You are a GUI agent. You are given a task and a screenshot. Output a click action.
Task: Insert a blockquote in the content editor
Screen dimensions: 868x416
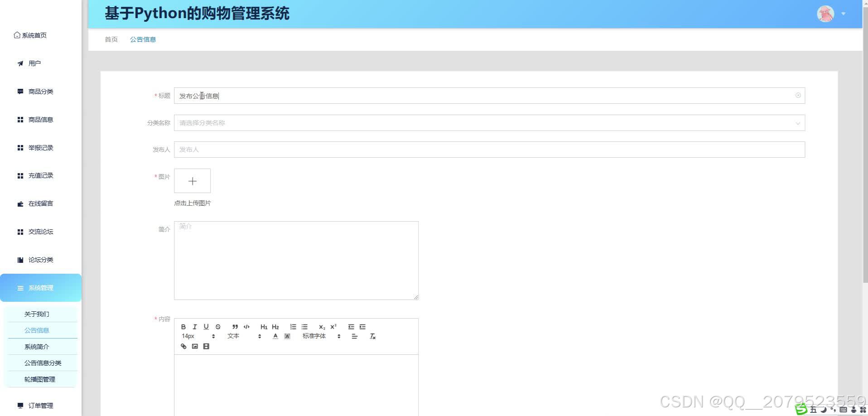point(235,327)
